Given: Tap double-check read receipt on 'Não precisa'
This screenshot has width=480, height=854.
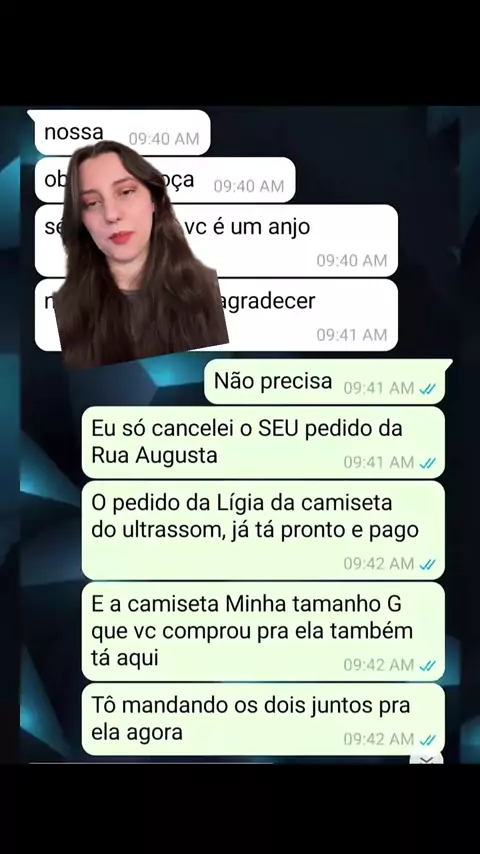Looking at the screenshot, I should (x=428, y=388).
